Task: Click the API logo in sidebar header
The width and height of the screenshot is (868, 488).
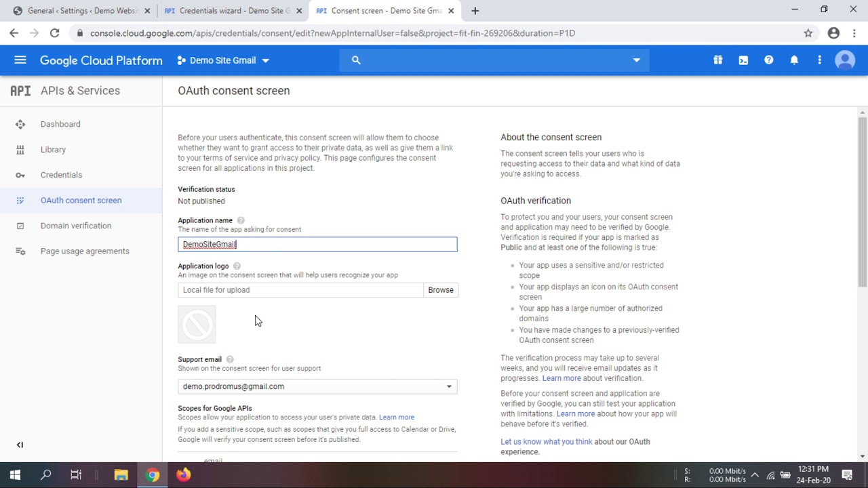Action: pyautogui.click(x=20, y=91)
